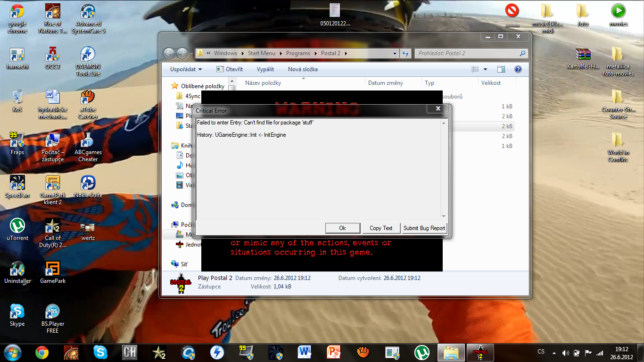This screenshot has height=362, width=644.
Task: Open the Uspořádat dropdown menu
Action: pos(186,69)
